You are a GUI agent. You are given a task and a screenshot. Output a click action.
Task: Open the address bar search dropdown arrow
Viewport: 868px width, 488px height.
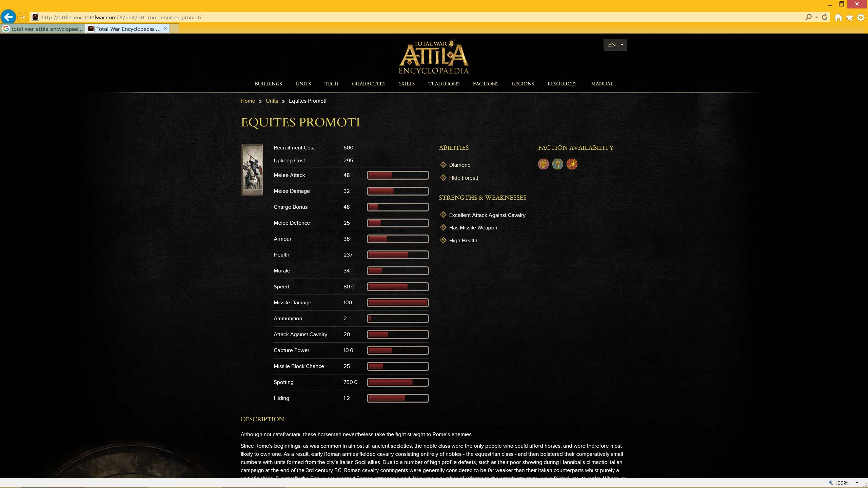[x=816, y=17]
